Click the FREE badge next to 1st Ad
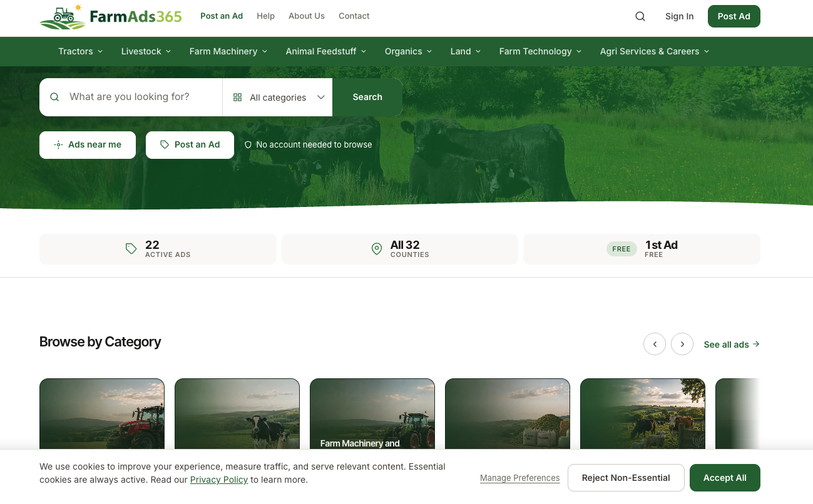Image resolution: width=813 pixels, height=504 pixels. coord(621,249)
